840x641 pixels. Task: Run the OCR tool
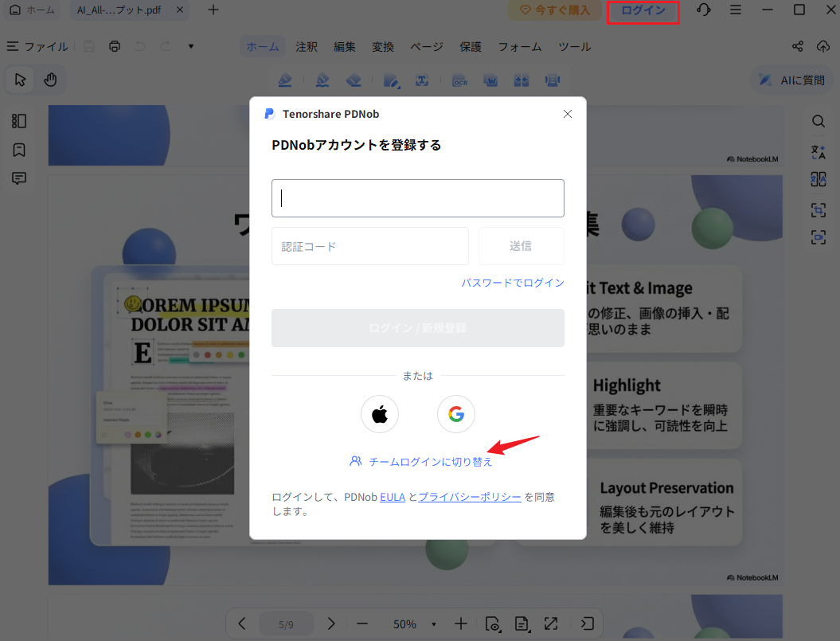coord(459,80)
